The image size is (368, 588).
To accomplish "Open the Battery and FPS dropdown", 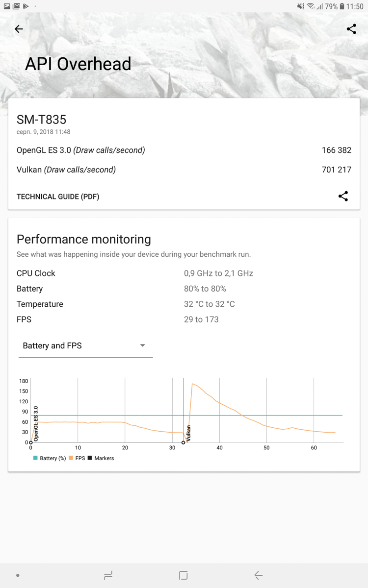I will pos(85,346).
